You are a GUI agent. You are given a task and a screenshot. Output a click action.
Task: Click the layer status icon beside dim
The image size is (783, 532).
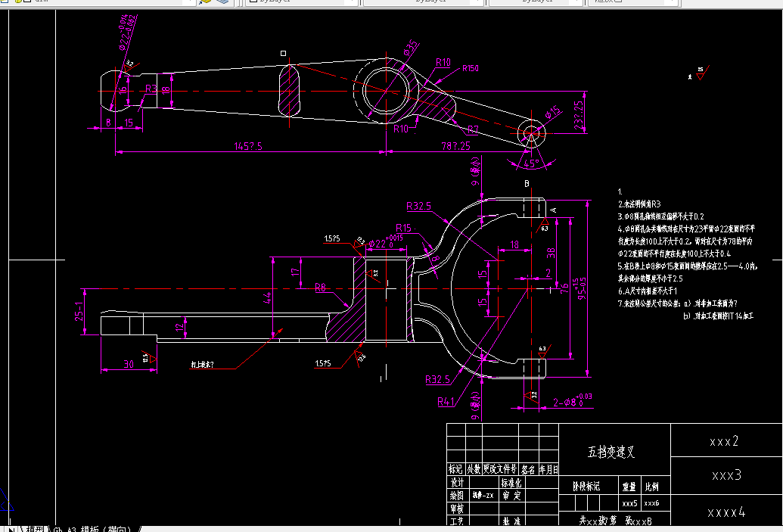[27, 2]
